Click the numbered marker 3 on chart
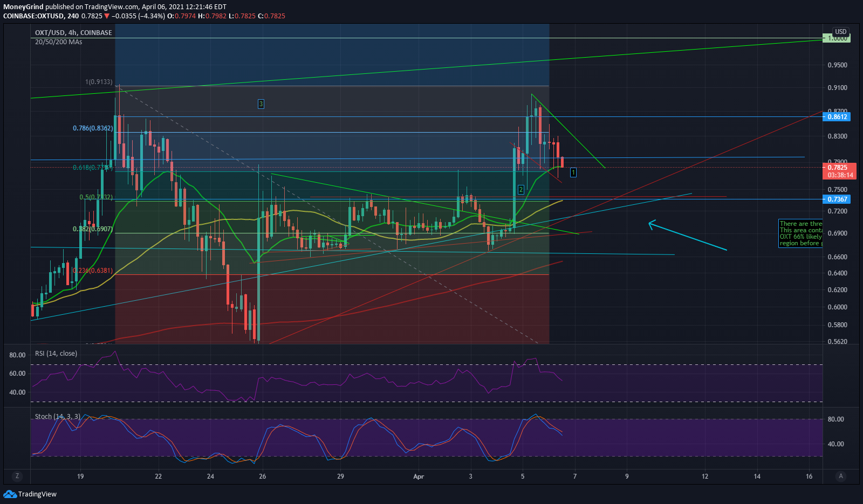 point(261,104)
